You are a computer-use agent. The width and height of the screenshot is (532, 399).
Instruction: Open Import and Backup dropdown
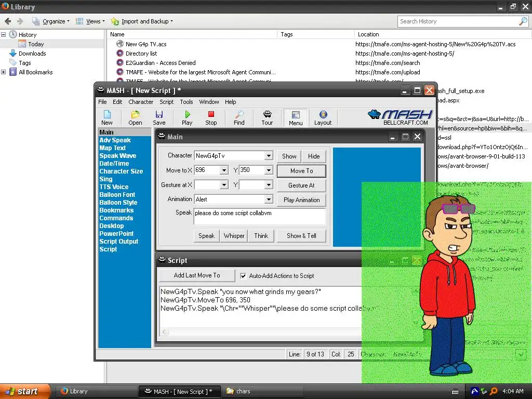(x=142, y=21)
